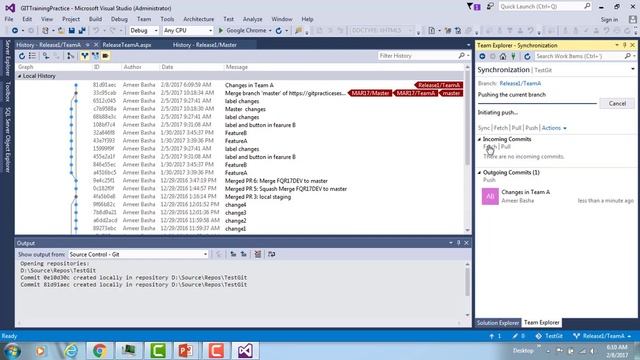The width and height of the screenshot is (640, 360).
Task: Open Google Chrome from taskbar
Action: pos(99,351)
